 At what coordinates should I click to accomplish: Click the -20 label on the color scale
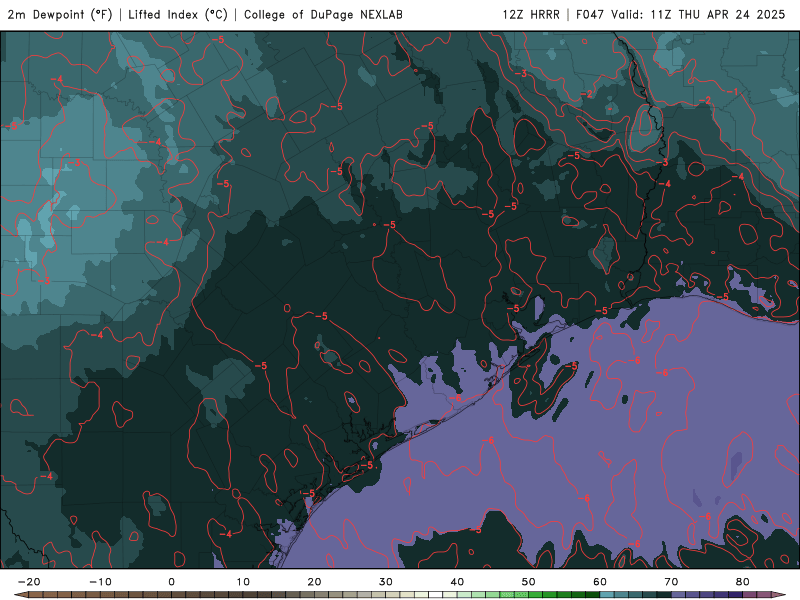point(29,582)
